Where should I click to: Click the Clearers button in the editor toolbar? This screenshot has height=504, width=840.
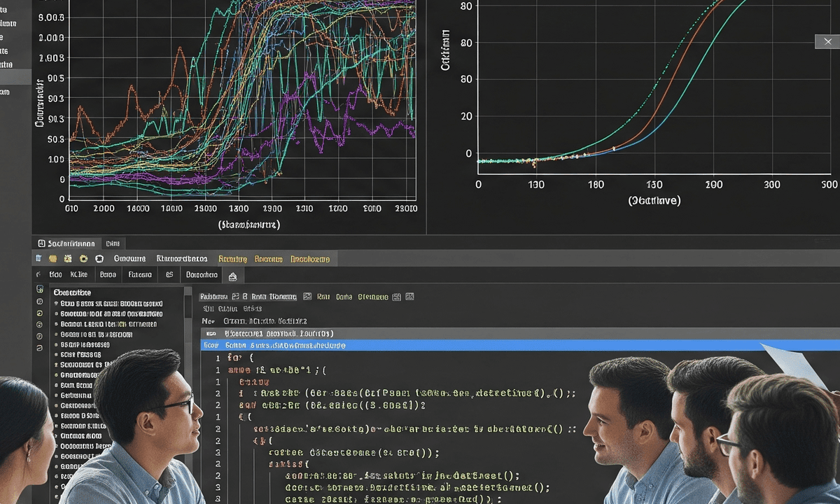pos(372,297)
